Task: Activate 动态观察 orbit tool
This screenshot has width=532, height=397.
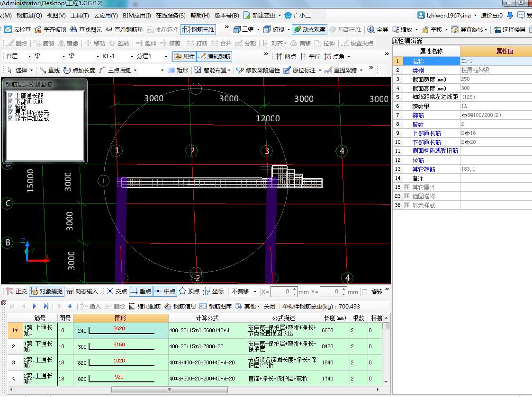Action: 309,29
